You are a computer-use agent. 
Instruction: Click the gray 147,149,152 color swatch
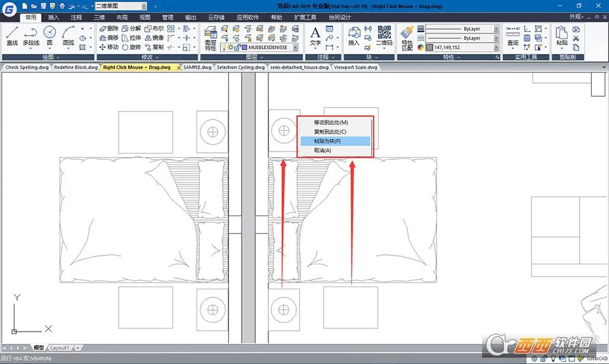point(429,48)
